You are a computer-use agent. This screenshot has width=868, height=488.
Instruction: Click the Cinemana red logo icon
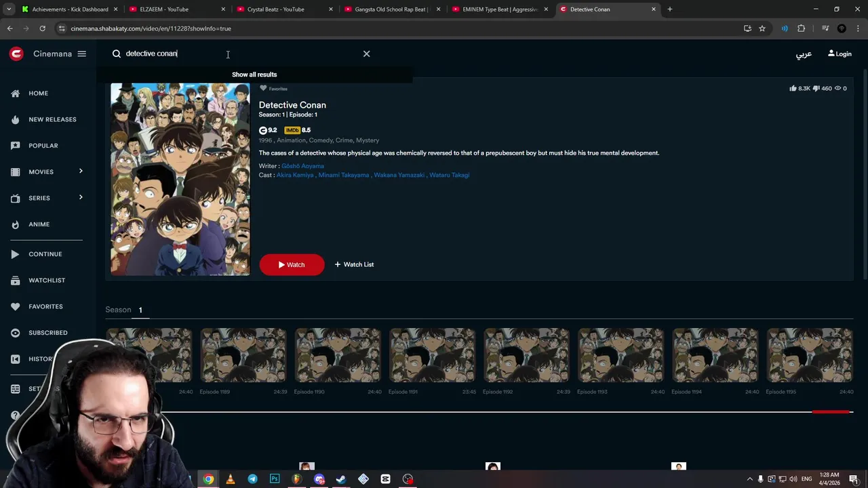[16, 54]
